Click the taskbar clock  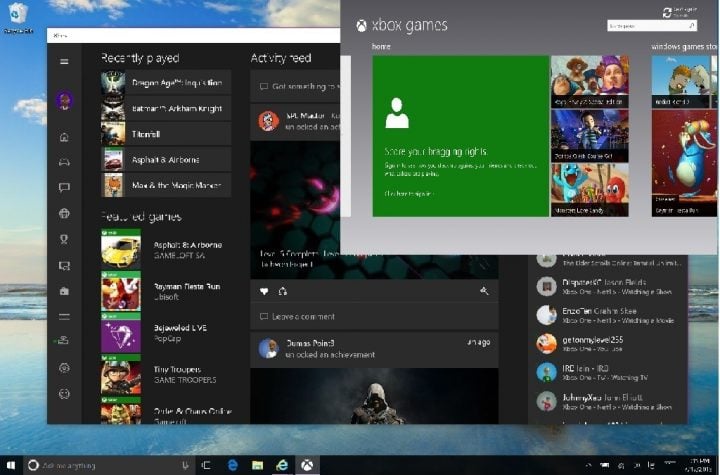[699, 465]
